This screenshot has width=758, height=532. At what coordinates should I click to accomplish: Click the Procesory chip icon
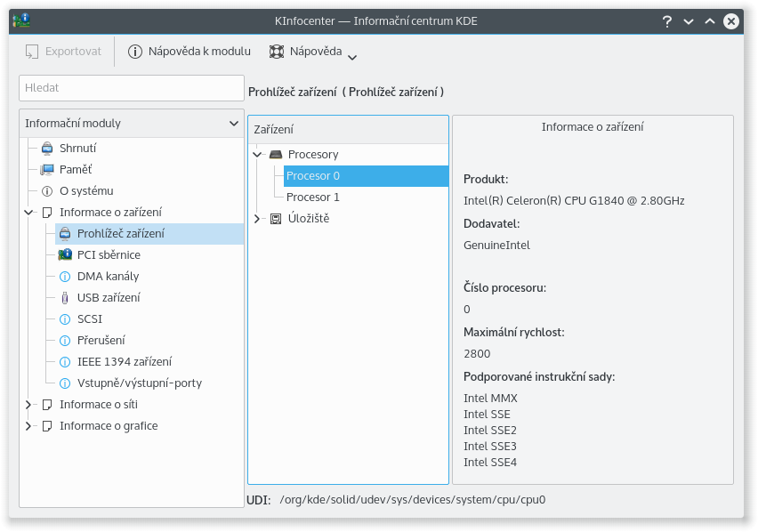click(x=276, y=155)
